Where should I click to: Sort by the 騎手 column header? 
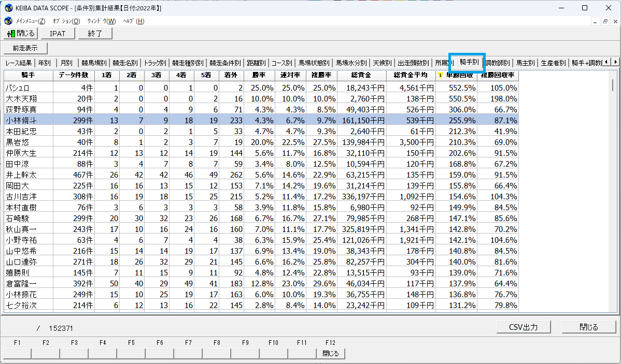point(29,75)
